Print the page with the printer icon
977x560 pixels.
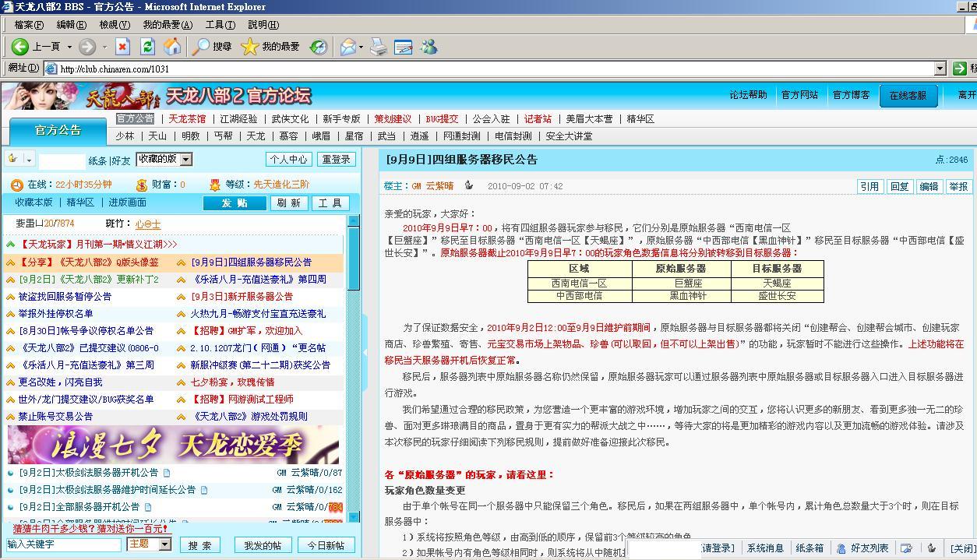point(379,47)
